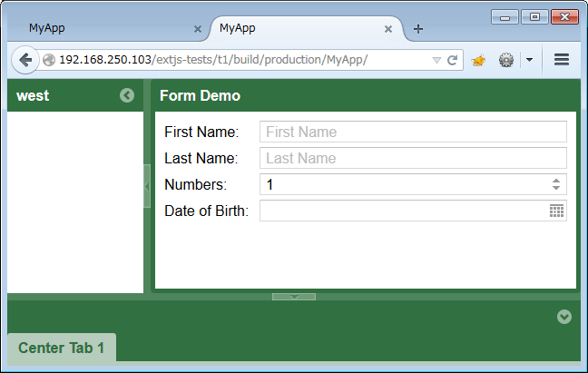Open the dropdown arrow beside the gear icon

[529, 60]
